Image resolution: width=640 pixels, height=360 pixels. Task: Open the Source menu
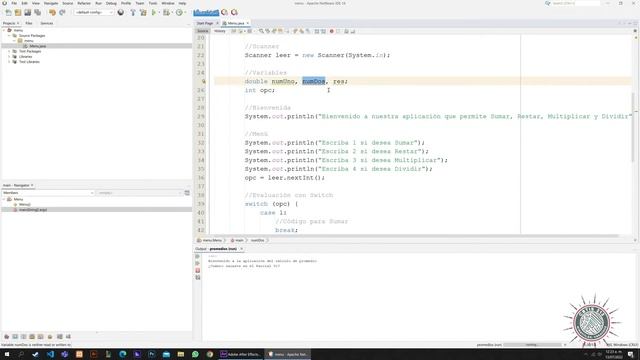68,3
